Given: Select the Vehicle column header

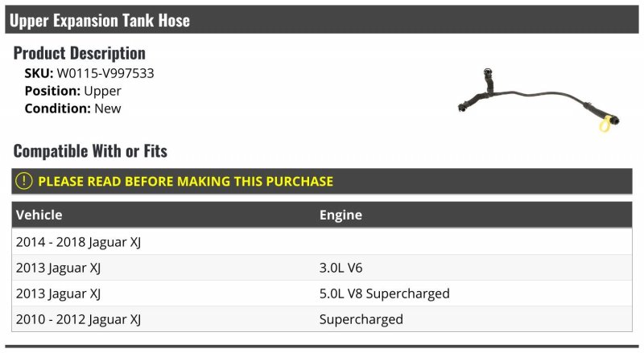Looking at the screenshot, I should (x=39, y=215).
